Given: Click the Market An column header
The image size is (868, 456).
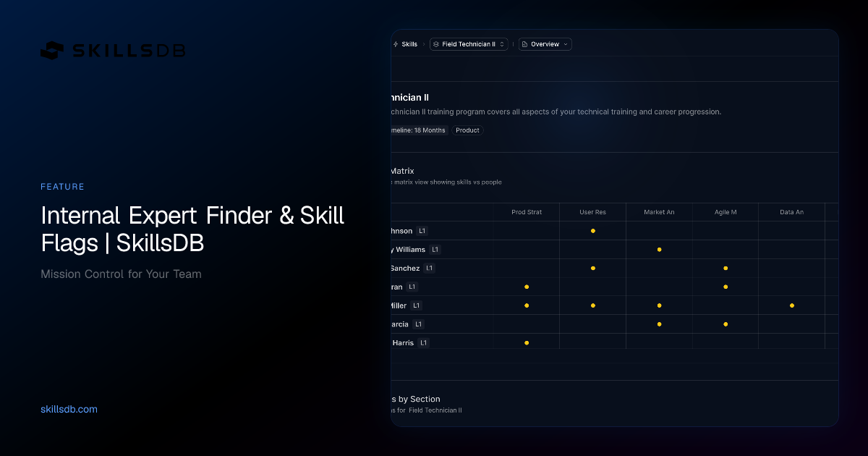Looking at the screenshot, I should [659, 212].
